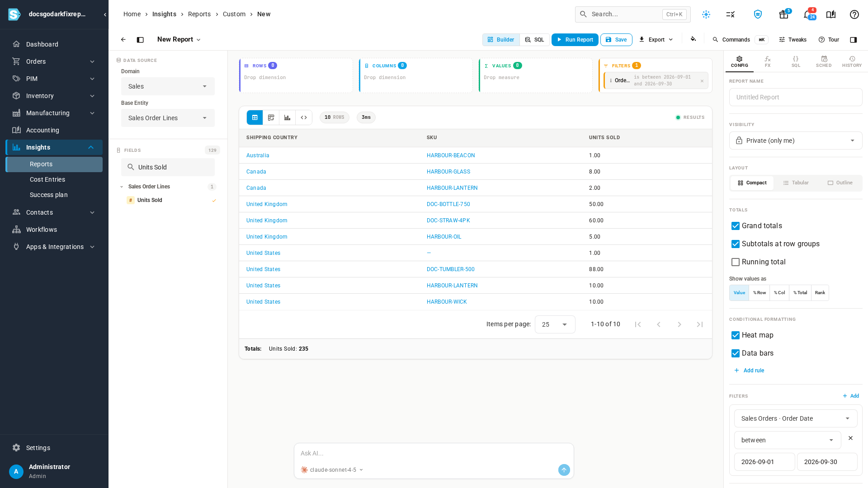Open the Items per page dropdown
This screenshot has height=488, width=868.
click(555, 324)
